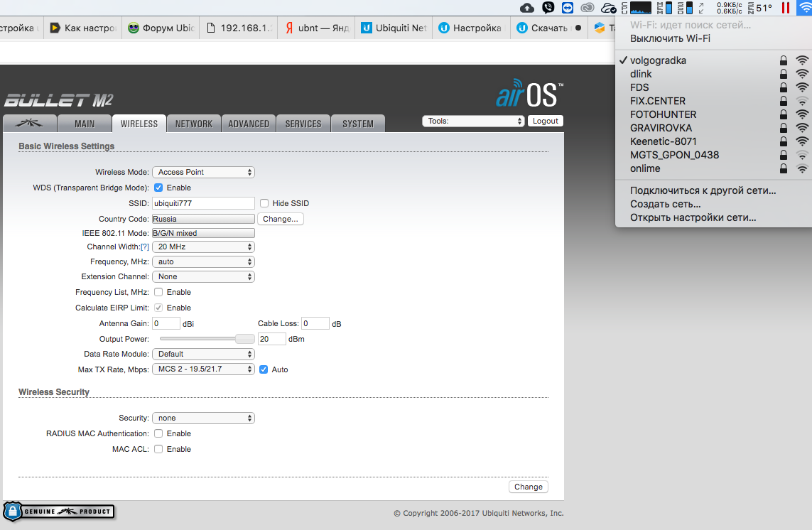Viewport: 812px width, 530px height.
Task: Toggle the Calculate EIRP Limit checkbox
Action: tap(158, 308)
